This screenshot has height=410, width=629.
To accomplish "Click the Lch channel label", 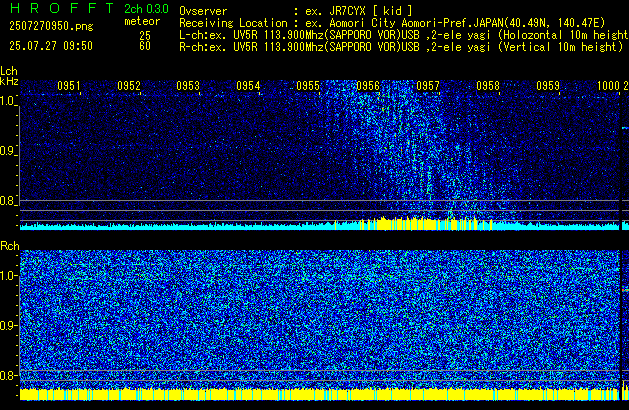I will [9, 72].
